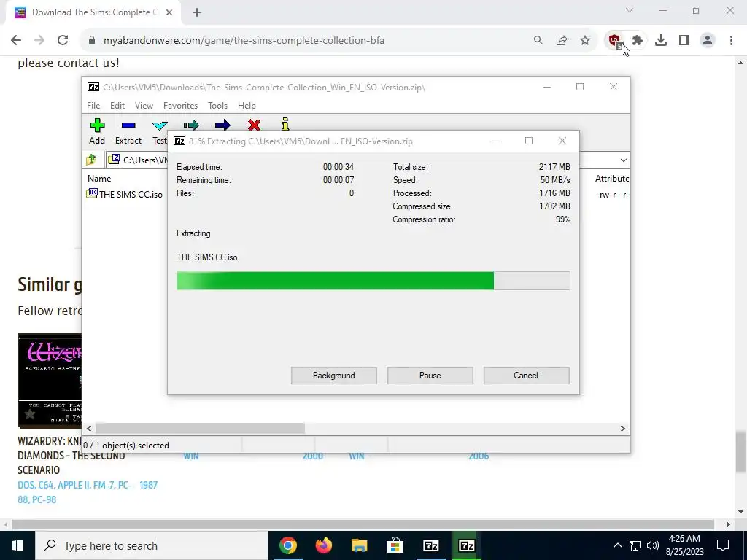
Task: Bookmark this page with the star icon
Action: (x=585, y=41)
